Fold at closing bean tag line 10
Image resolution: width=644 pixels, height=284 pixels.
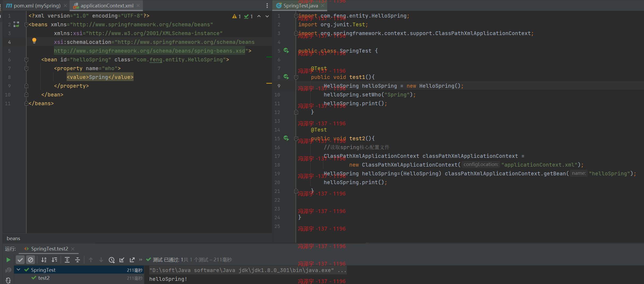pyautogui.click(x=26, y=95)
